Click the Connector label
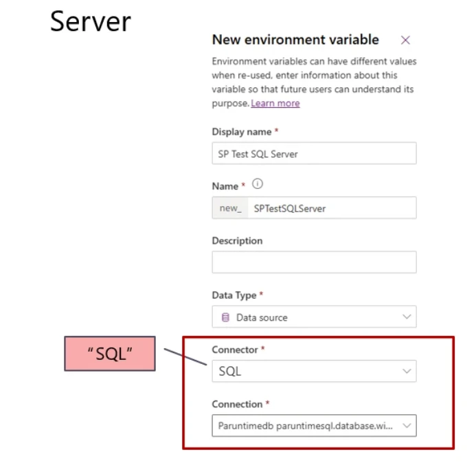 (235, 350)
